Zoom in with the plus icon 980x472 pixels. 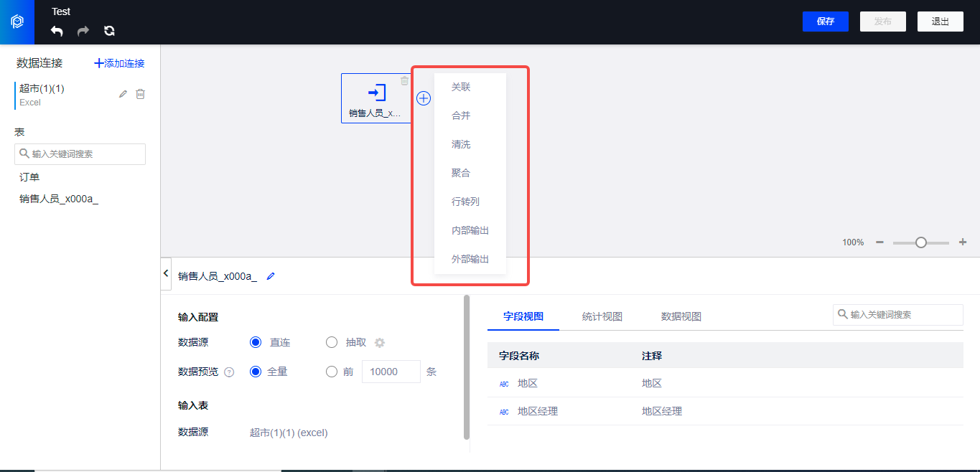963,242
